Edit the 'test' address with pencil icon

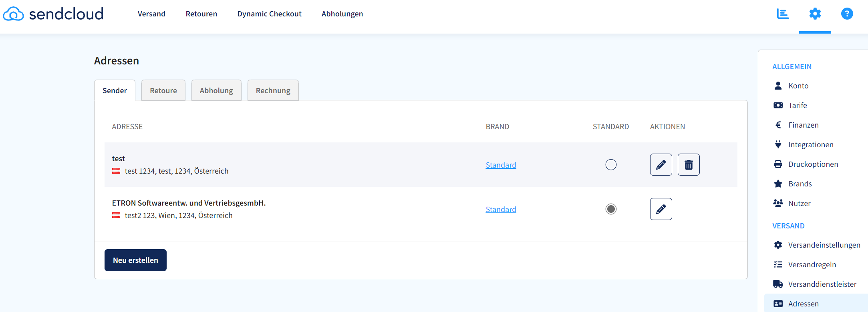coord(661,165)
